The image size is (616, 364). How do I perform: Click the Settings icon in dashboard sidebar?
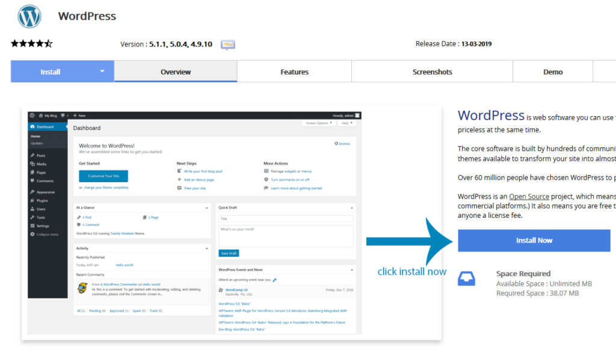[32, 226]
